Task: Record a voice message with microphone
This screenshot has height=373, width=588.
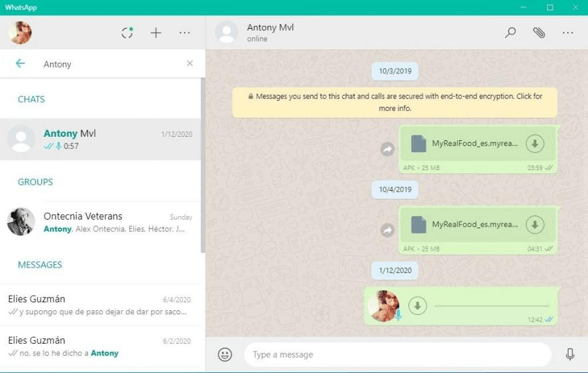Action: click(570, 354)
